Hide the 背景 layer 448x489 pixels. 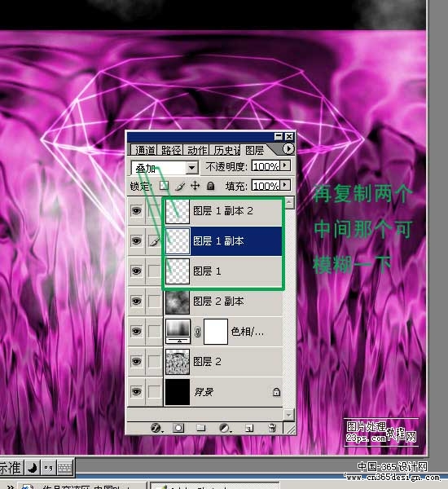(136, 392)
